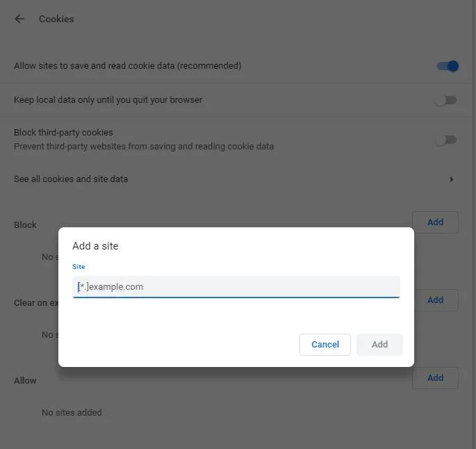Select the Allow section heading
Viewport: 476px width, 449px height.
pos(25,380)
